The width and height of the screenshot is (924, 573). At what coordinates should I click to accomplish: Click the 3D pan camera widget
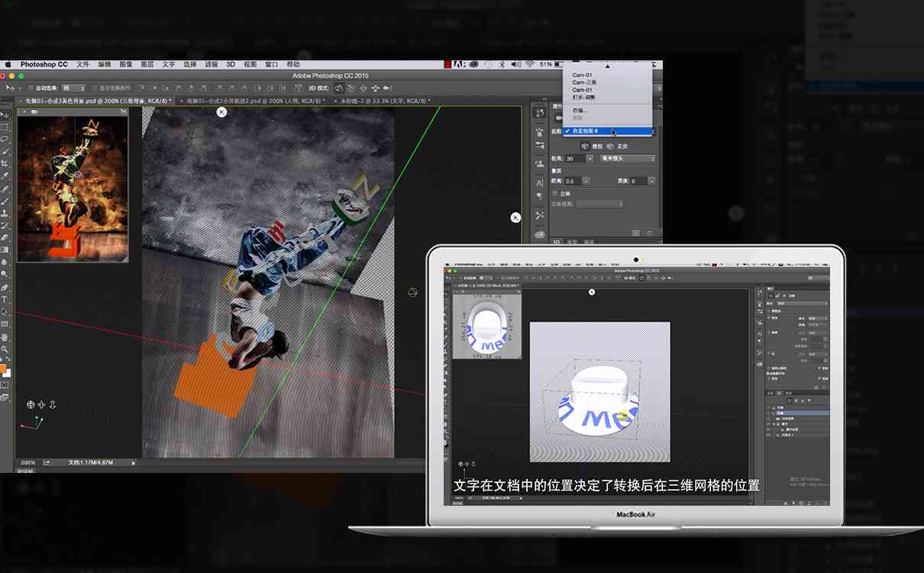(x=41, y=405)
